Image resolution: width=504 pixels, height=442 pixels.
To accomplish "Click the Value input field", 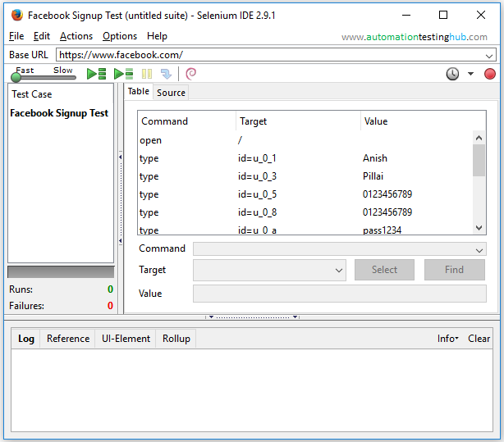I will coord(339,294).
